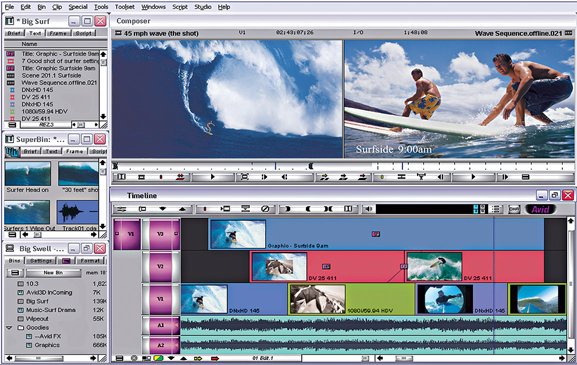Open the Big Swell project fast menu

15,273
